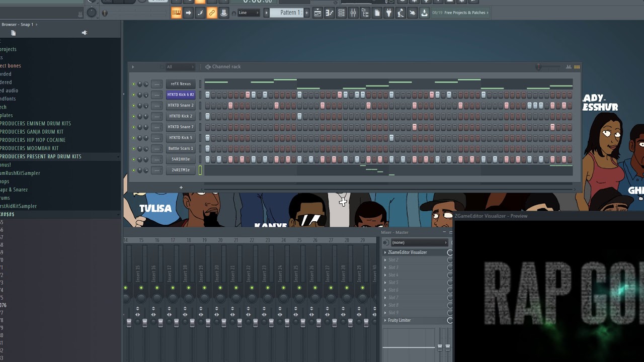644x362 pixels.
Task: Click plus next to Pattern 1
Action: pos(306,13)
